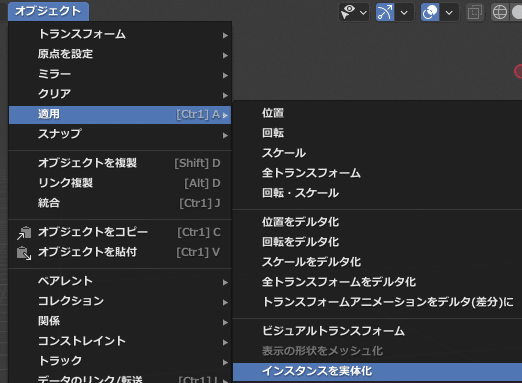The image size is (522, 383).
Task: Open the コレクション submenu
Action: pyautogui.click(x=120, y=302)
